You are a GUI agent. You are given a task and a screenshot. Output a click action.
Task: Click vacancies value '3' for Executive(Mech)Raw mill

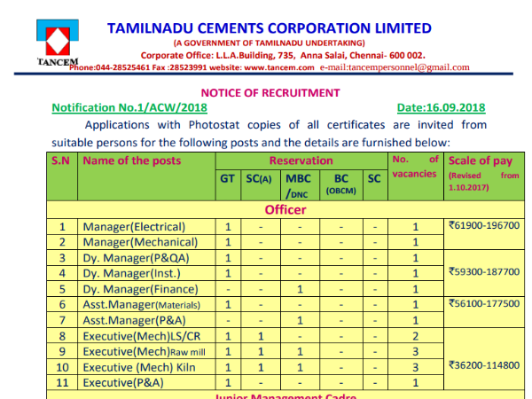(x=416, y=352)
